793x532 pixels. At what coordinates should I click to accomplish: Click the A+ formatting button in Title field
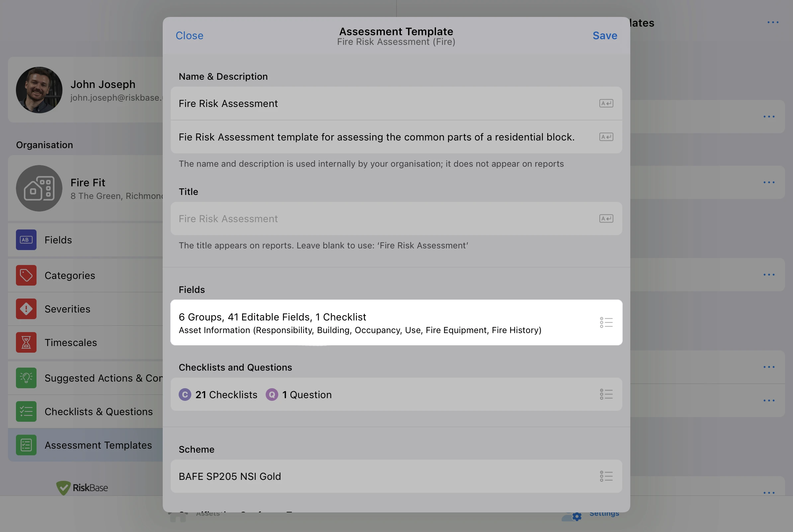(x=607, y=219)
